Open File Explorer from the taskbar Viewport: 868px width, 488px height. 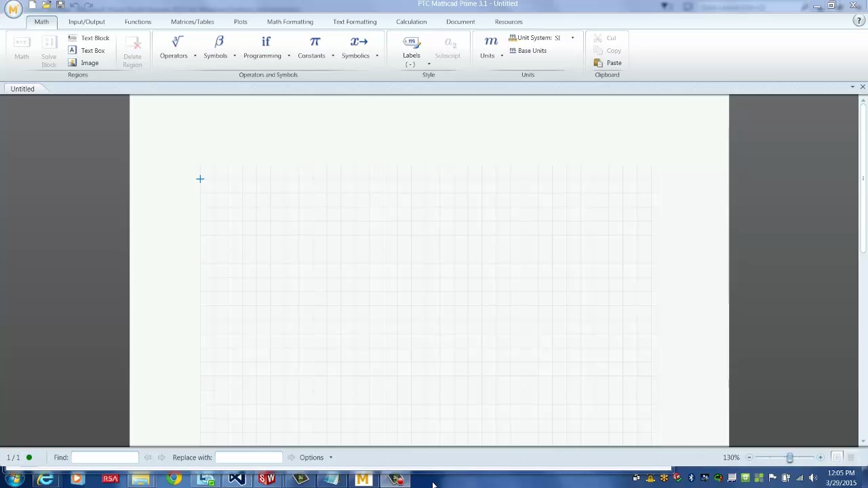(140, 480)
